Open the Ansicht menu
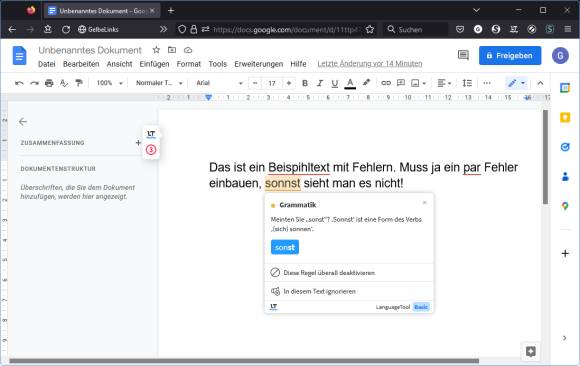580x366 pixels. click(119, 64)
